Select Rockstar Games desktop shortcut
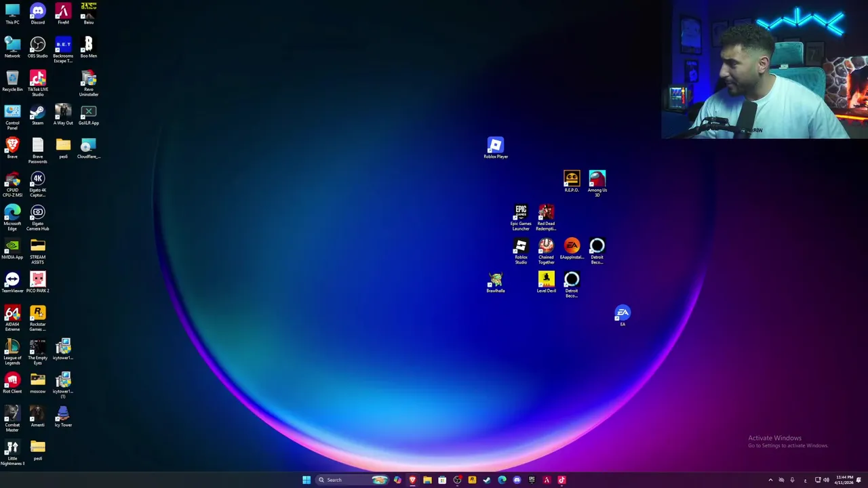 [x=37, y=319]
